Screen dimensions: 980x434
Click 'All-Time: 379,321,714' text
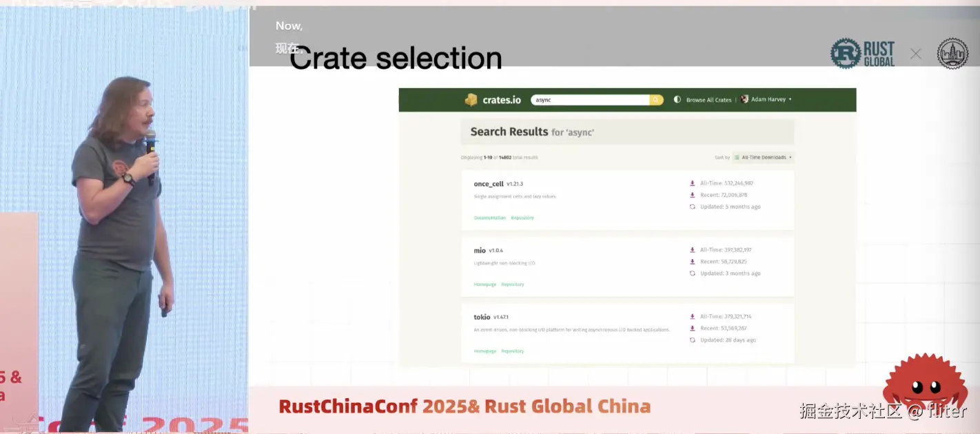click(726, 317)
